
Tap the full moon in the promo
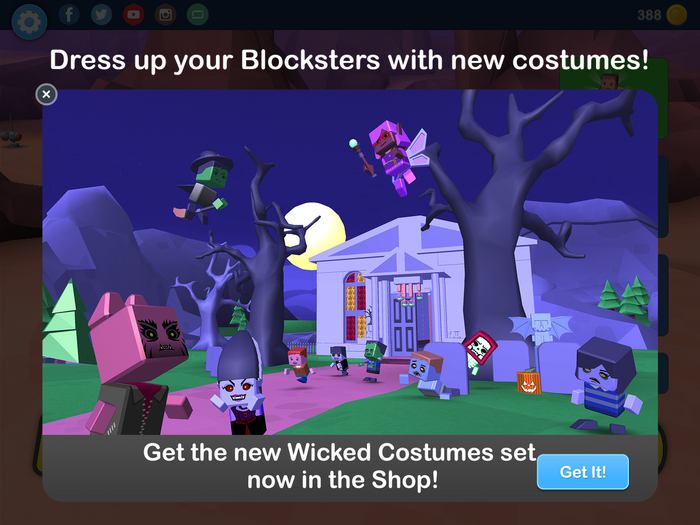coord(314,236)
